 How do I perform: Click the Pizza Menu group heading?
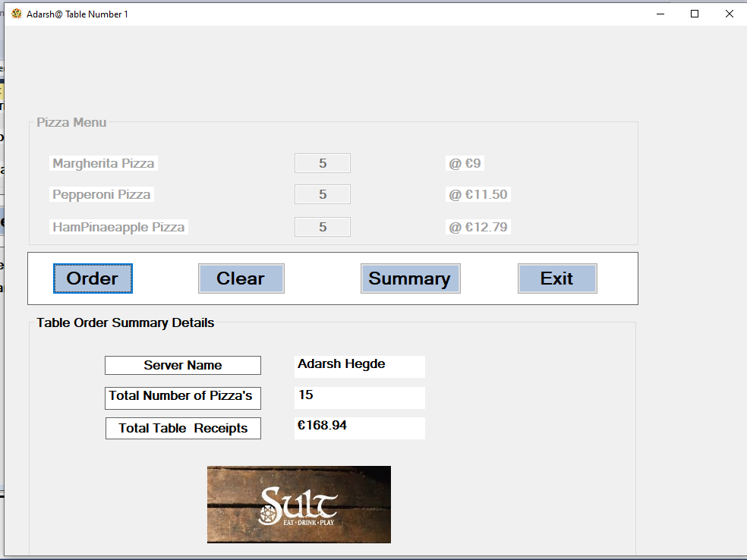click(71, 122)
